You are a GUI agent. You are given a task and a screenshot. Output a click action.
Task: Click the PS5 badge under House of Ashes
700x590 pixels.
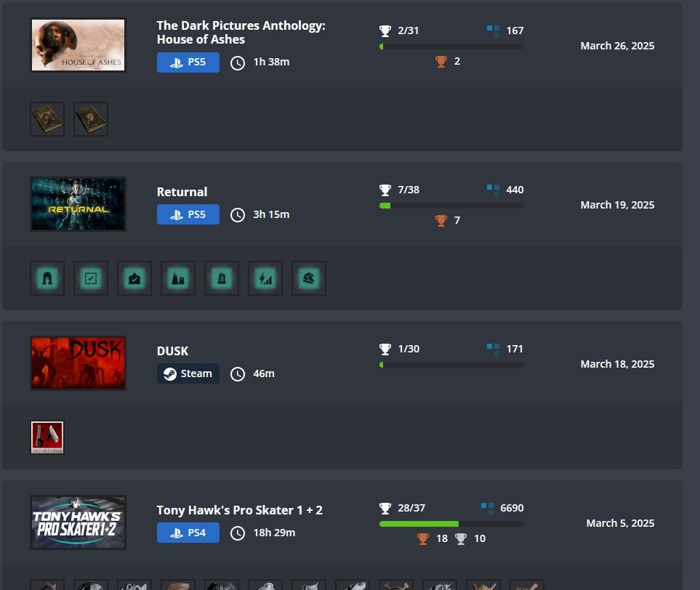click(x=188, y=62)
